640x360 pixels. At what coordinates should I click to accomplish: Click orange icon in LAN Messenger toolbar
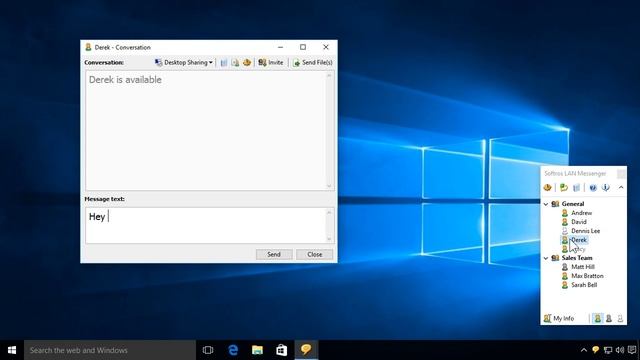[548, 187]
